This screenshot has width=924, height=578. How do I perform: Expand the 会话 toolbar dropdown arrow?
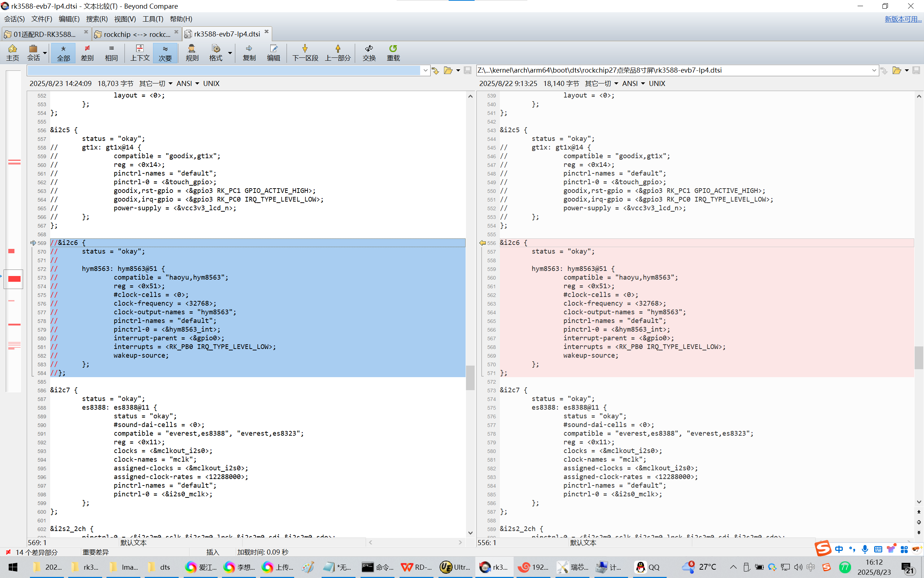click(45, 53)
